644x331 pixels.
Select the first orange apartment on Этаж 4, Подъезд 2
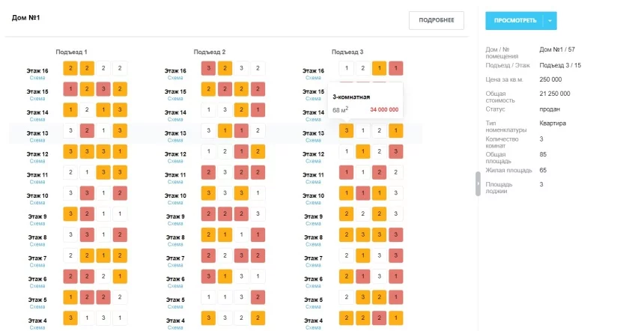[x=208, y=318]
